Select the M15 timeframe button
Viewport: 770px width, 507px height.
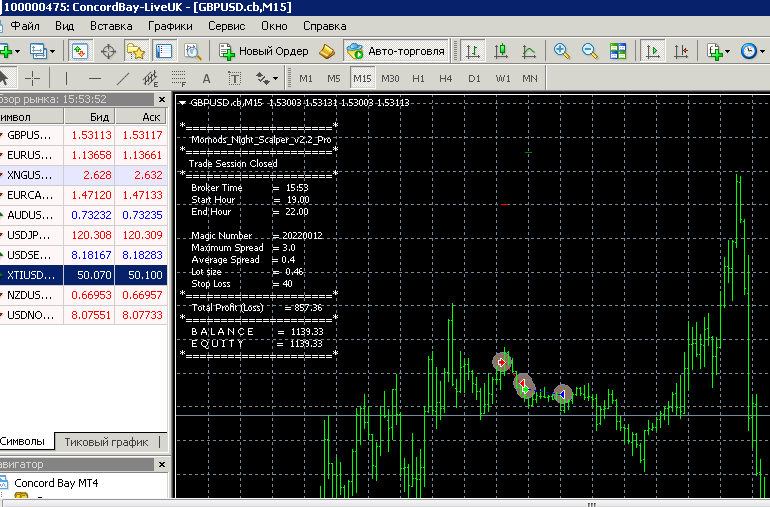pyautogui.click(x=362, y=78)
